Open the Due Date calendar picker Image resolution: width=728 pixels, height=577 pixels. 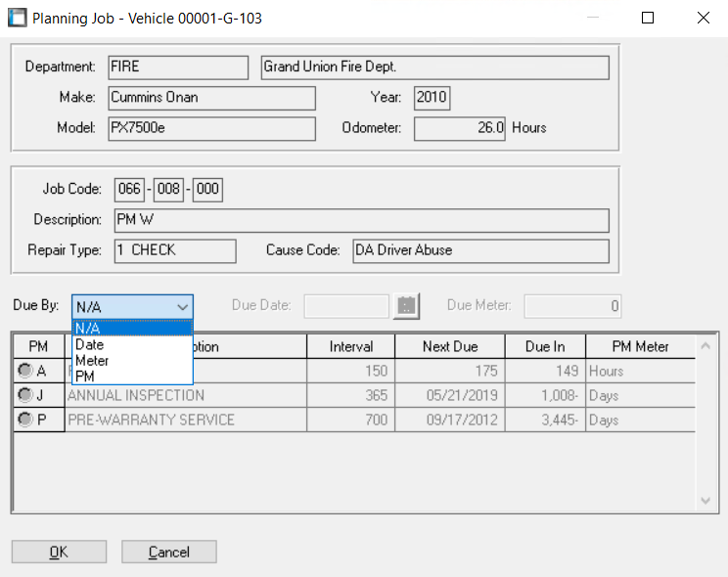(x=406, y=306)
